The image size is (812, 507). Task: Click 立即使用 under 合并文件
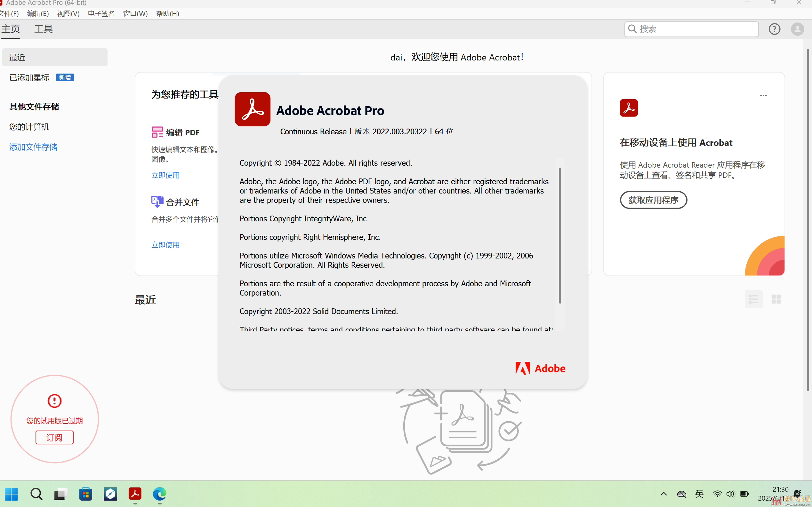165,245
